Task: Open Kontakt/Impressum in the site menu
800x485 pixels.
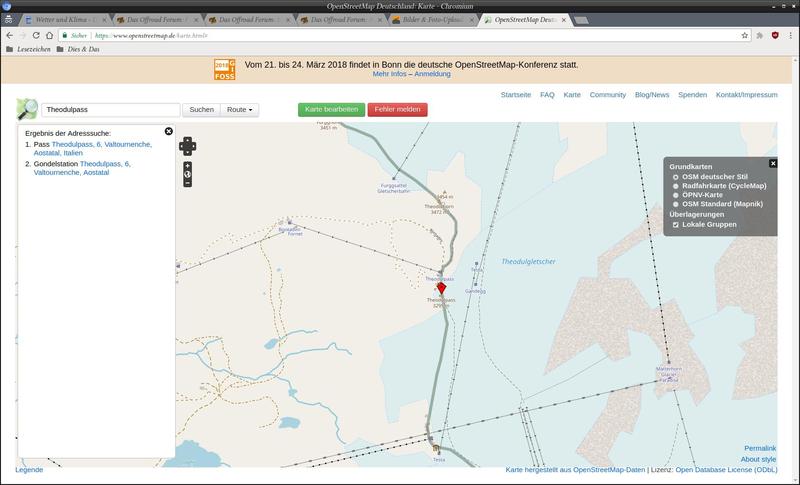Action: pyautogui.click(x=746, y=95)
